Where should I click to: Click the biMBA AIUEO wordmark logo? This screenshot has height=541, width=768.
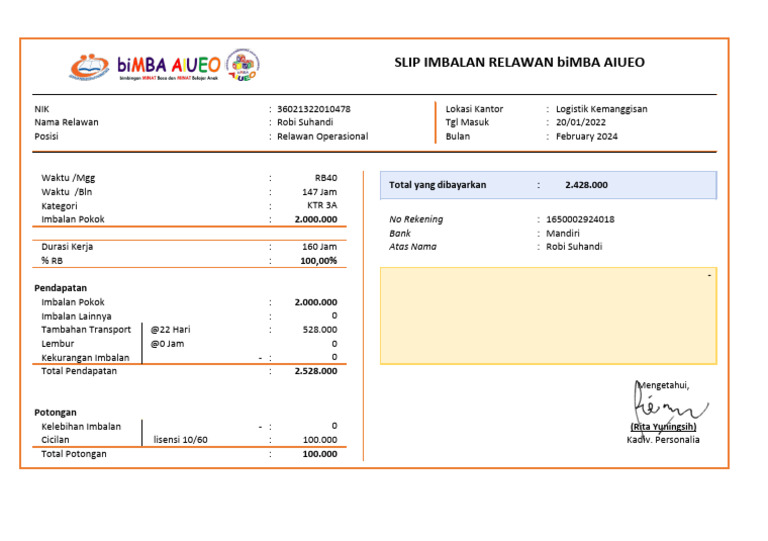click(x=169, y=68)
